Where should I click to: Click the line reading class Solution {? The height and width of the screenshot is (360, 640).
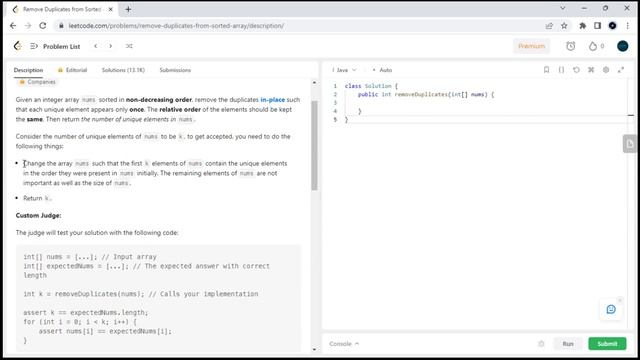pyautogui.click(x=371, y=86)
